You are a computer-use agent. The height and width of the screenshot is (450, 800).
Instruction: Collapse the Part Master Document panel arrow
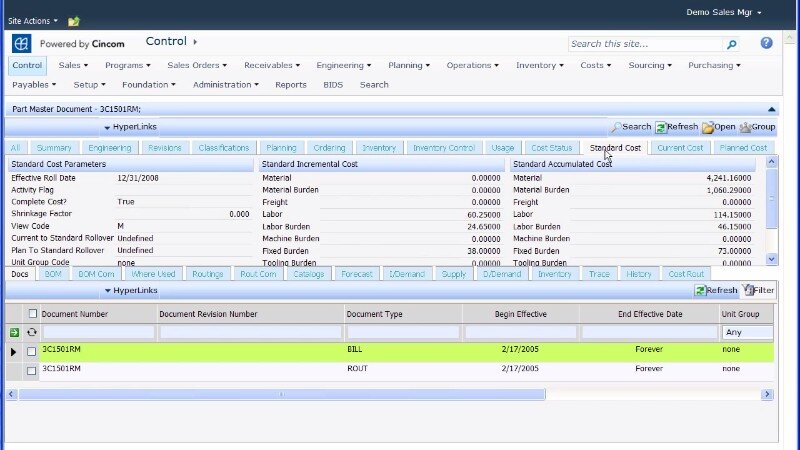tap(771, 109)
